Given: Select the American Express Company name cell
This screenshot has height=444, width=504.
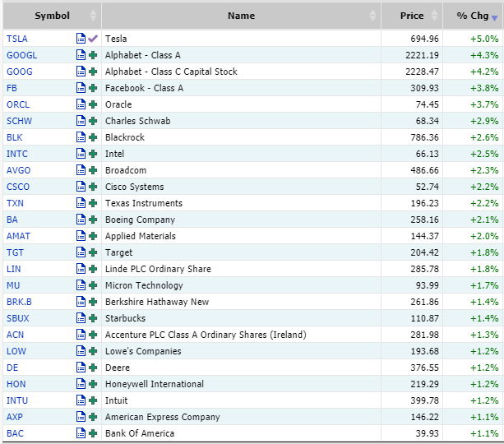Looking at the screenshot, I should click(x=241, y=417).
